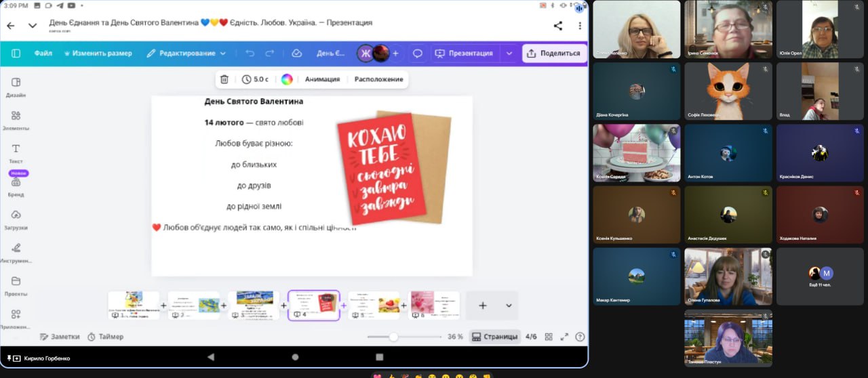Image resolution: width=868 pixels, height=378 pixels.
Task: Toggle the Заметки notes panel
Action: pyautogui.click(x=59, y=337)
